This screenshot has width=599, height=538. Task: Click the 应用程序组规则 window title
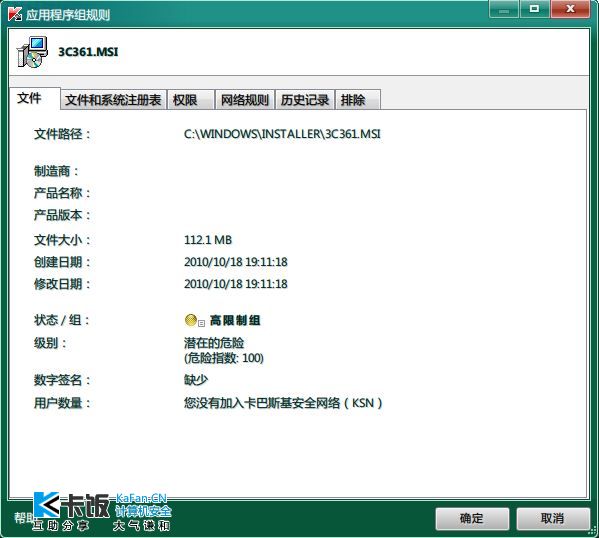tap(68, 15)
